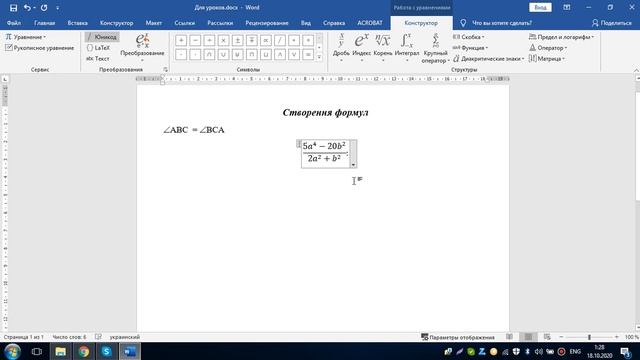
Task: Switch to the Главная tab
Action: [44, 23]
